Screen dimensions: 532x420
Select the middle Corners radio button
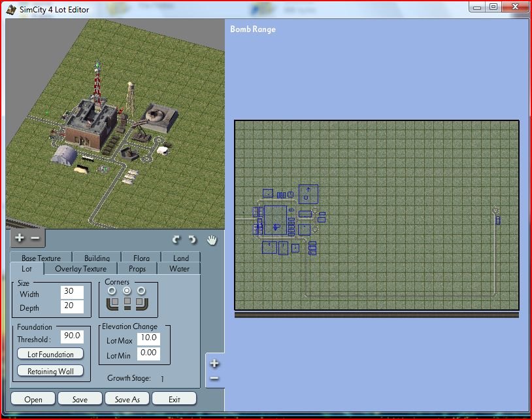click(127, 291)
